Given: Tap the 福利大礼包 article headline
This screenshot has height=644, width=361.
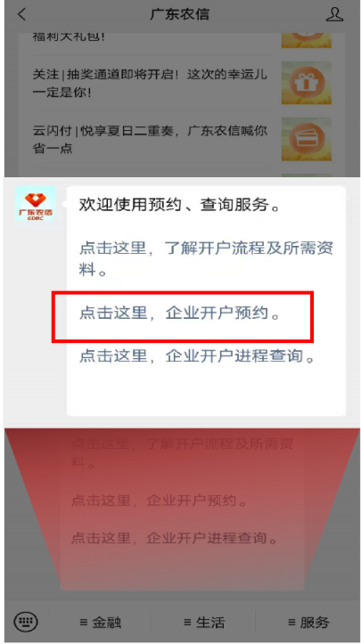Looking at the screenshot, I should 69,37.
